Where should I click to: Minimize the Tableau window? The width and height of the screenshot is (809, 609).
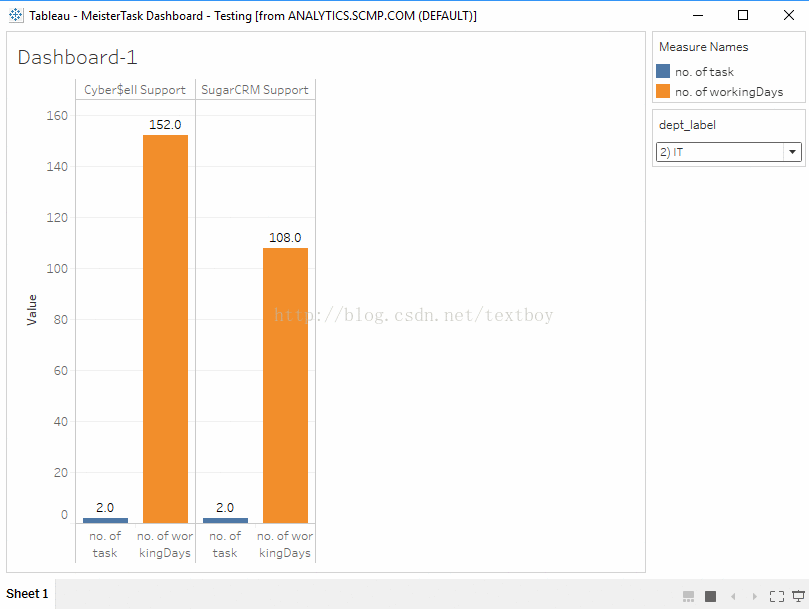coord(698,15)
